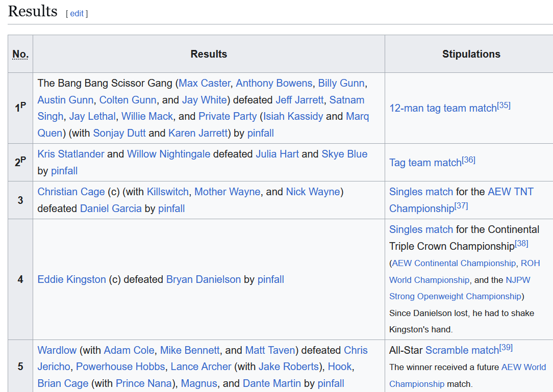The image size is (553, 392).
Task: Click the edit link beside Results heading
Action: (x=77, y=13)
